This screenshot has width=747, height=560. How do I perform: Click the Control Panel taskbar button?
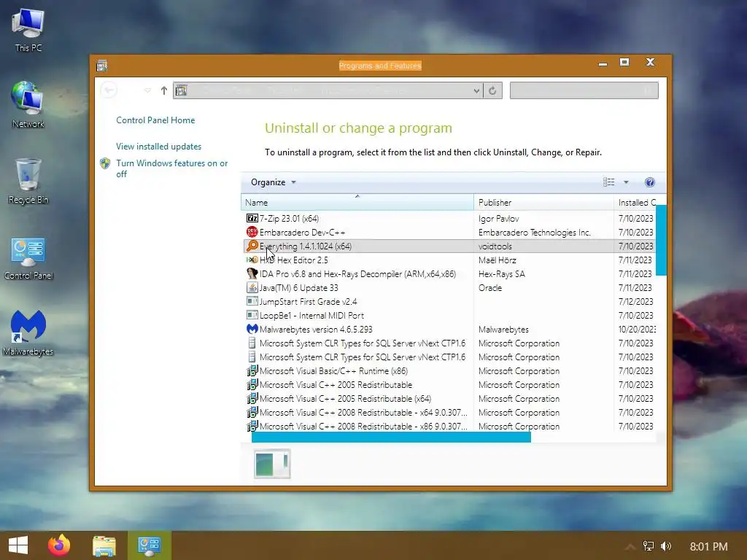click(x=149, y=545)
